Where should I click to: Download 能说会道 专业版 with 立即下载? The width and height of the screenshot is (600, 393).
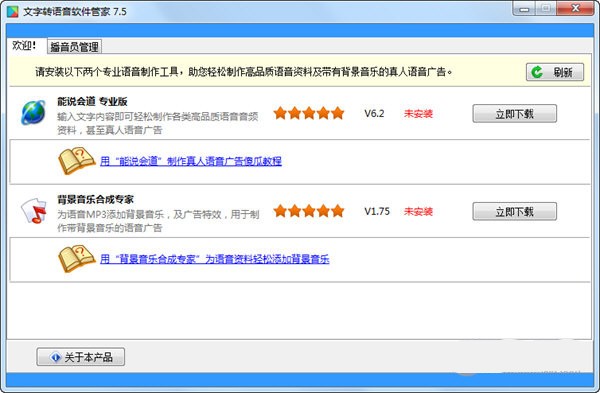[515, 114]
